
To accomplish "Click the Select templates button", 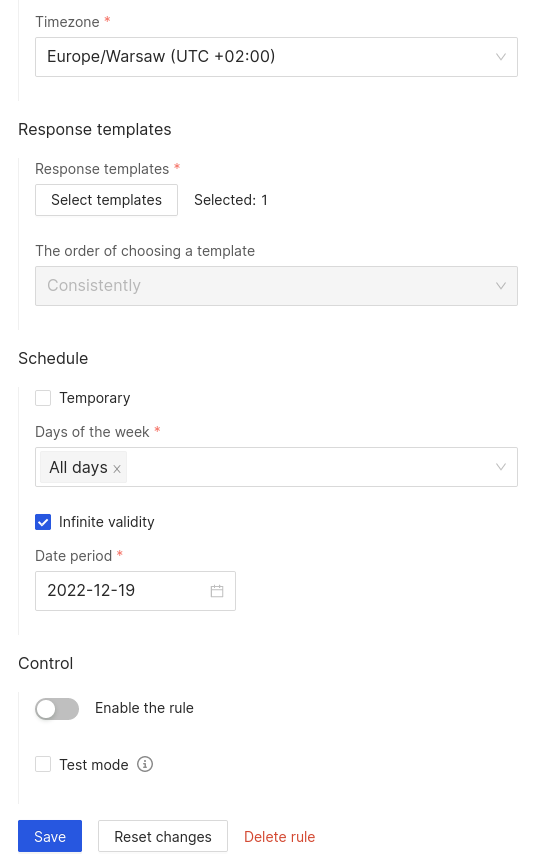I will (106, 200).
